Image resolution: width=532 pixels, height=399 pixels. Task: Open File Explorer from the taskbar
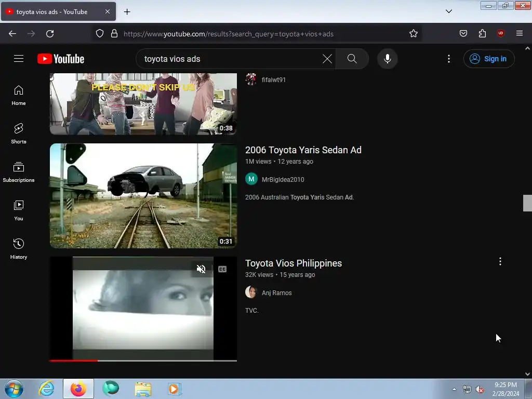[143, 389]
